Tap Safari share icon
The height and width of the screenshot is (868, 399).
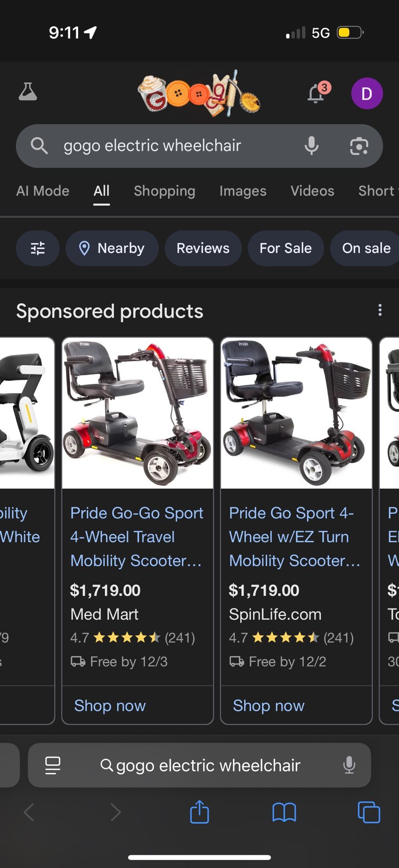[199, 812]
